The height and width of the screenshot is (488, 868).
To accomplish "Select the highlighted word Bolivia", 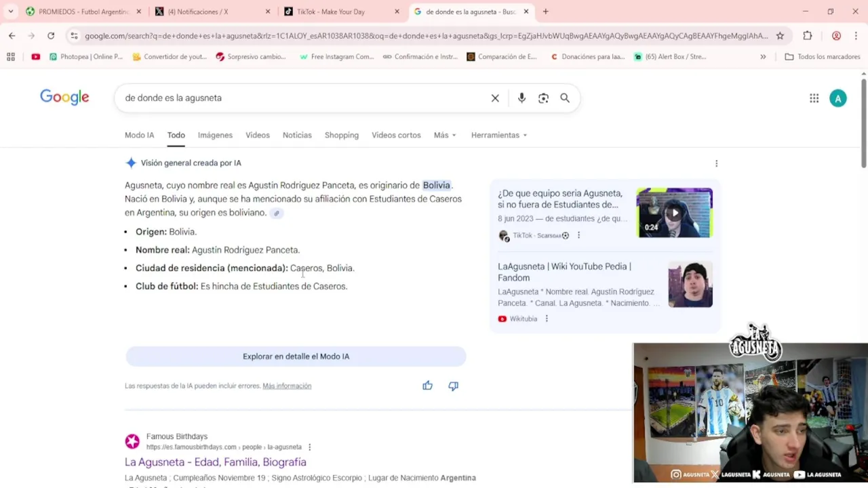I will 436,186.
